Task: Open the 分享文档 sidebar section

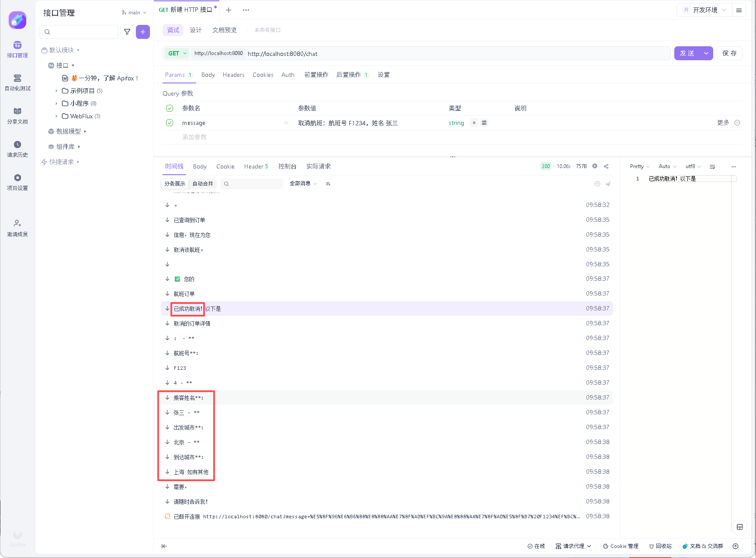Action: [17, 116]
